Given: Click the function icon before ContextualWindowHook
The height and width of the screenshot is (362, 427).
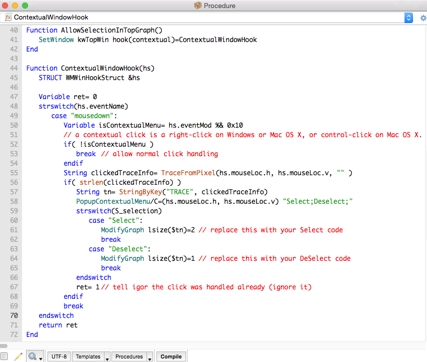Looking at the screenshot, I should (8, 17).
